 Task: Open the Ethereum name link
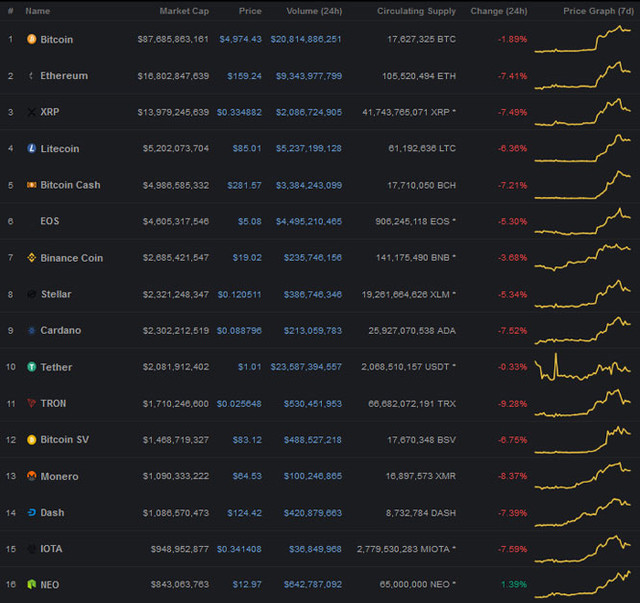[64, 76]
